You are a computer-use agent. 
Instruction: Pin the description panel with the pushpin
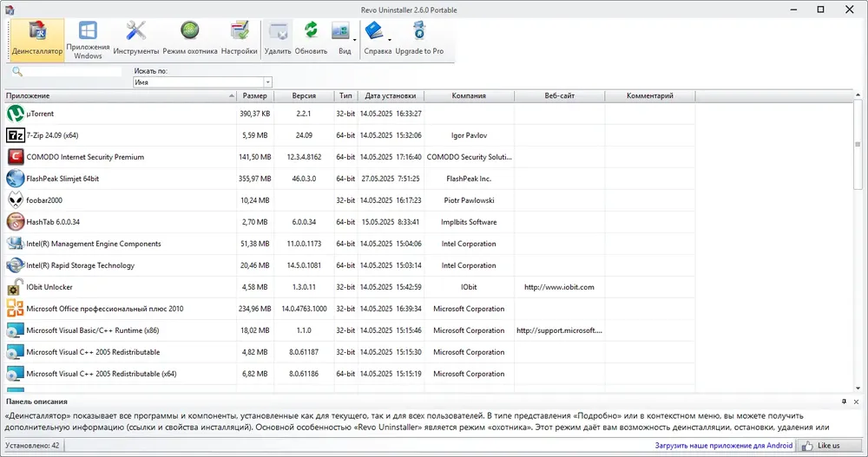pos(845,402)
